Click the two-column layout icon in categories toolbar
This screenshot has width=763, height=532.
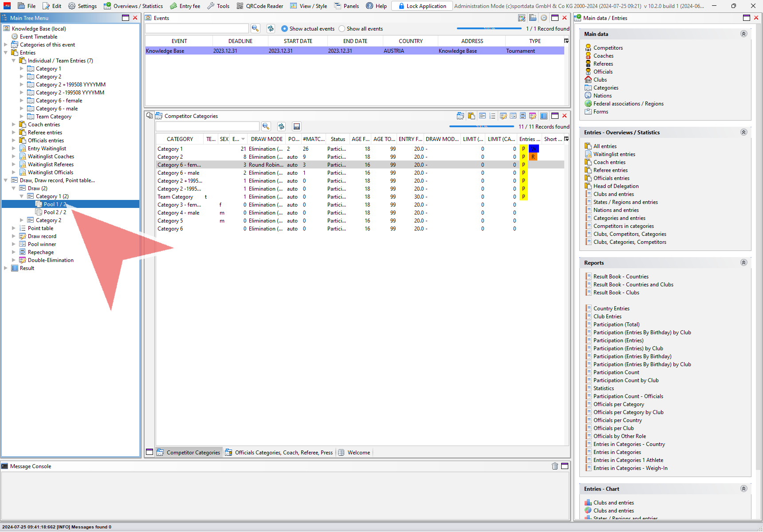513,116
